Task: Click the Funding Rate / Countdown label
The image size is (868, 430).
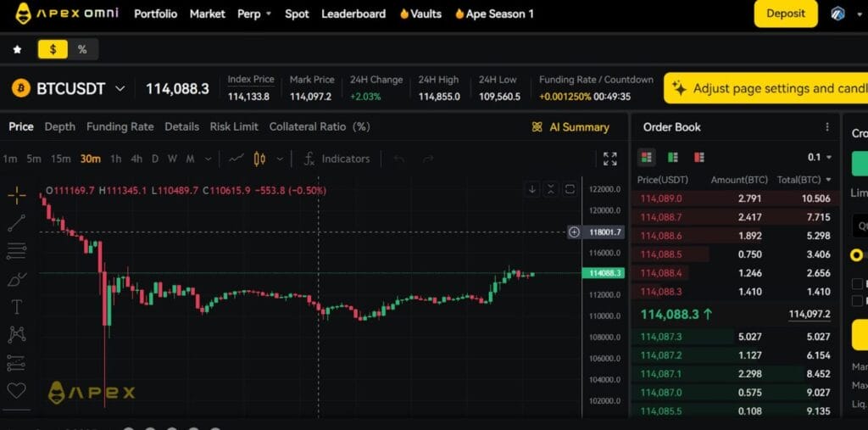Action: click(596, 80)
